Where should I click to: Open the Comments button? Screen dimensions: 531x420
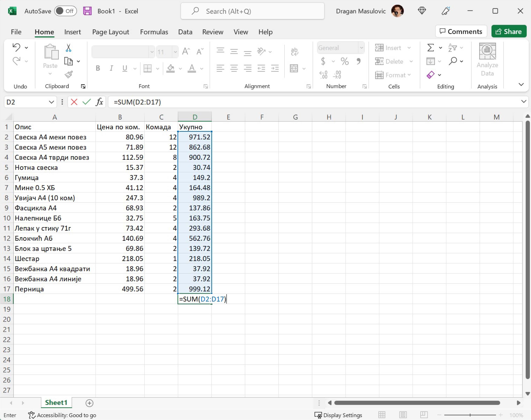[461, 32]
